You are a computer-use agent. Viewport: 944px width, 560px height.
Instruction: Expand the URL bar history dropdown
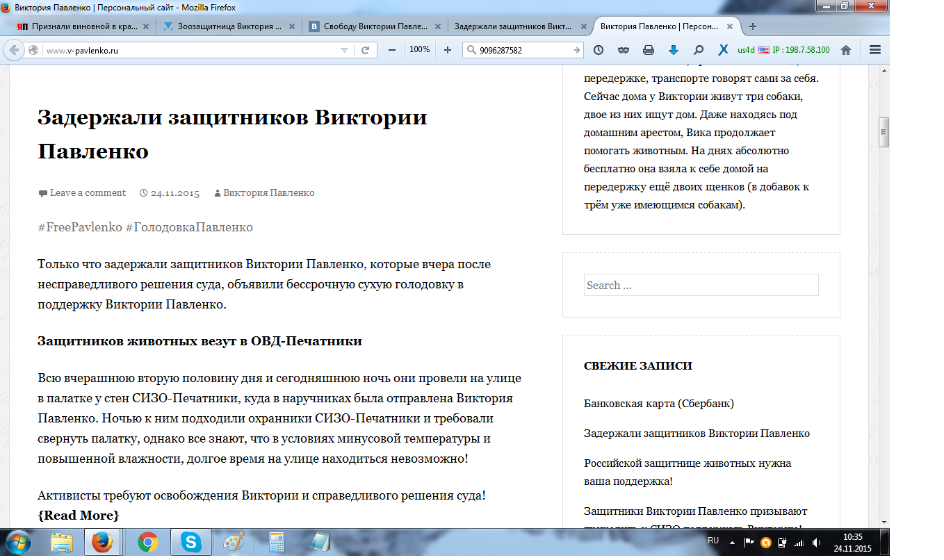[x=344, y=50]
